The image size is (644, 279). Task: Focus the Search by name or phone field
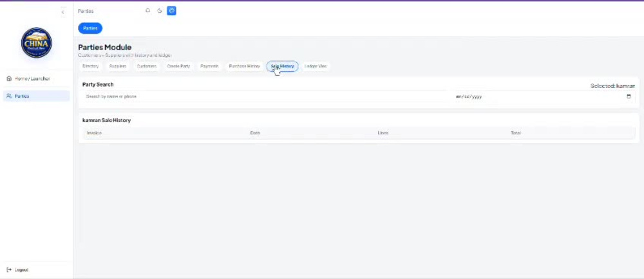[267, 96]
